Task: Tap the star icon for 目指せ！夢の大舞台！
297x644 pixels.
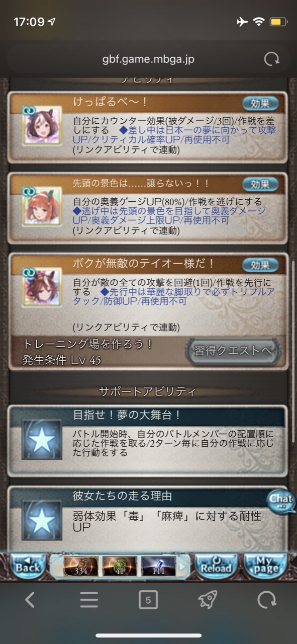Action: pyautogui.click(x=42, y=439)
